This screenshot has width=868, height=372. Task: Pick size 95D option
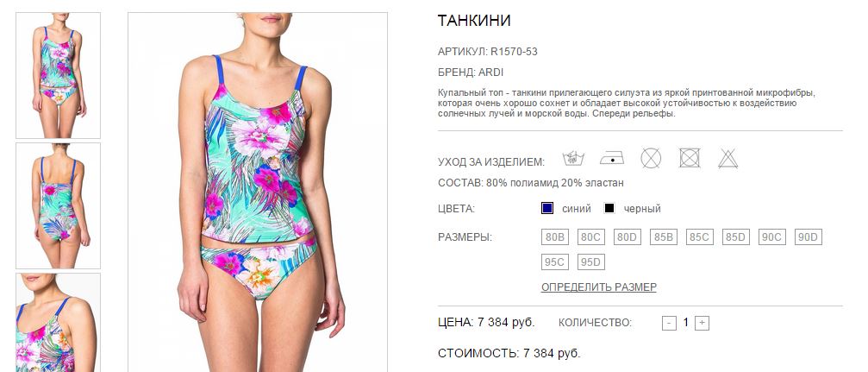point(590,262)
